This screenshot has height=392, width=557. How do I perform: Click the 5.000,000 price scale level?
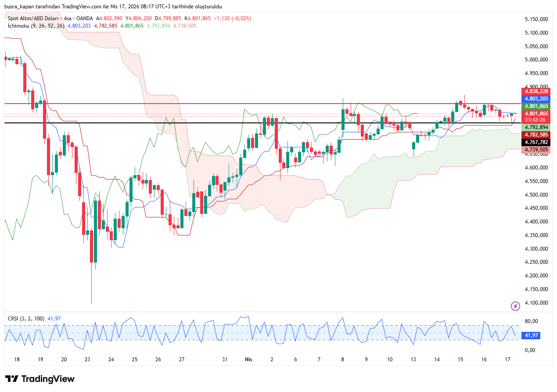click(x=536, y=60)
